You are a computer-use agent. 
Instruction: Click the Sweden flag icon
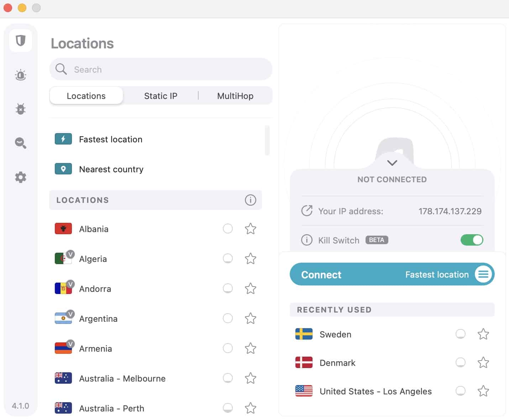pos(304,334)
